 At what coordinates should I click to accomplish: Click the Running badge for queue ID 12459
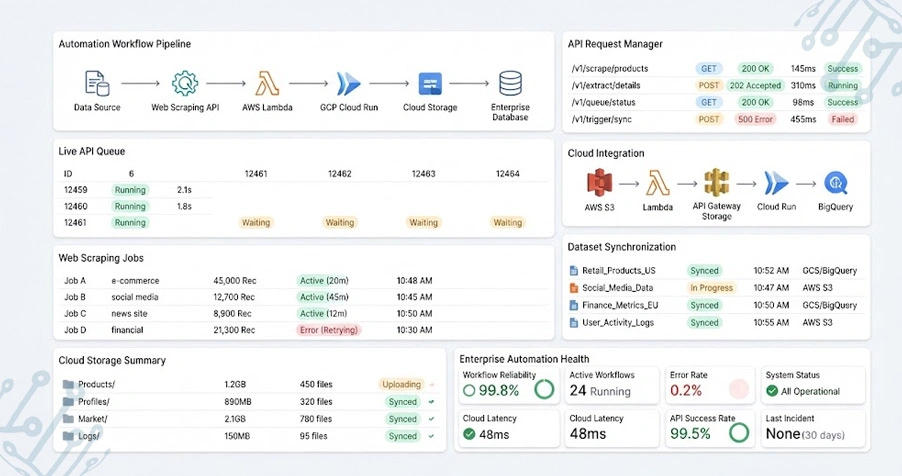pyautogui.click(x=130, y=190)
